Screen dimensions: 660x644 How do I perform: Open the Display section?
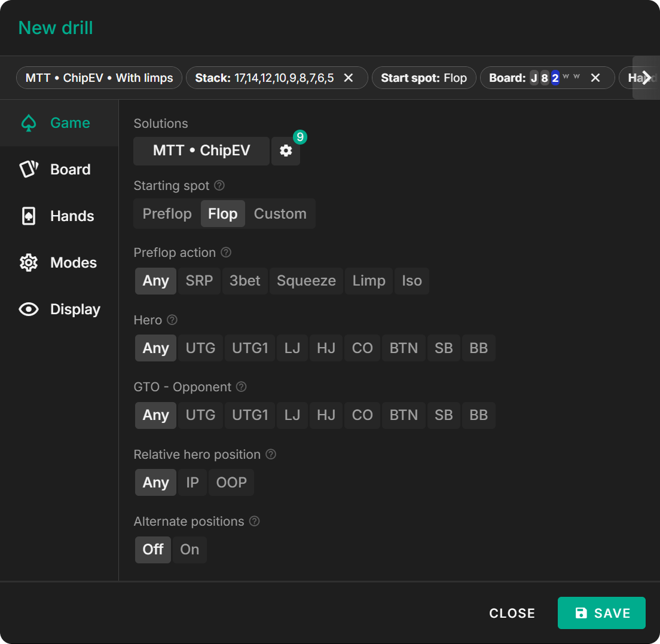click(x=59, y=309)
